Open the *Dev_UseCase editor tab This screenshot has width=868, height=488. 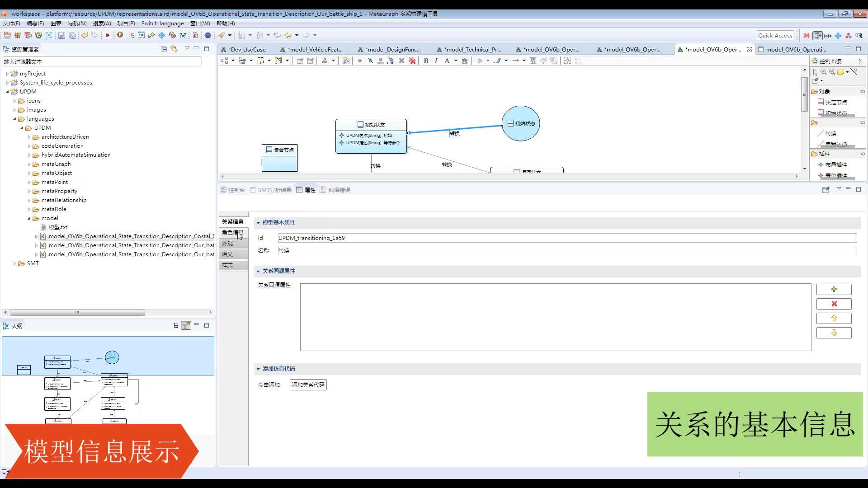point(247,49)
